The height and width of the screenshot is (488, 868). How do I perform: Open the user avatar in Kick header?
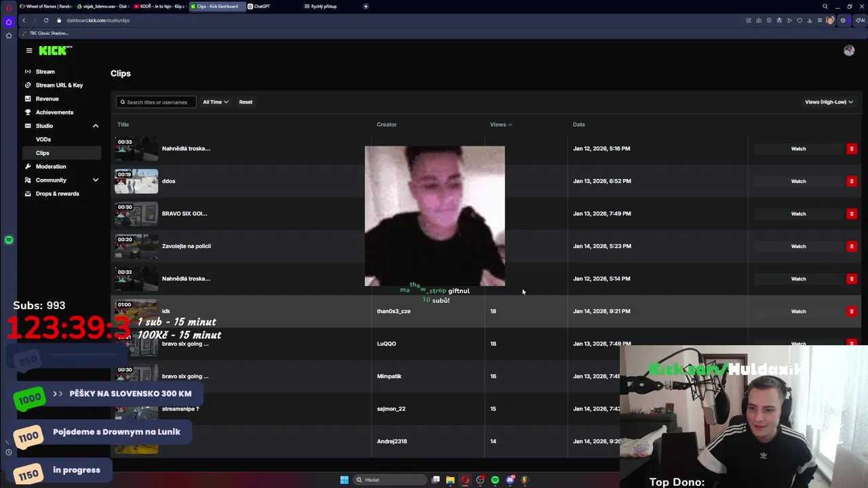[x=849, y=51]
